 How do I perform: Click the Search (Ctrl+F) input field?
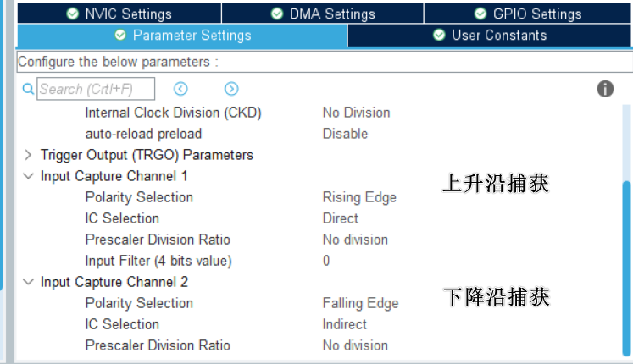[x=96, y=89]
